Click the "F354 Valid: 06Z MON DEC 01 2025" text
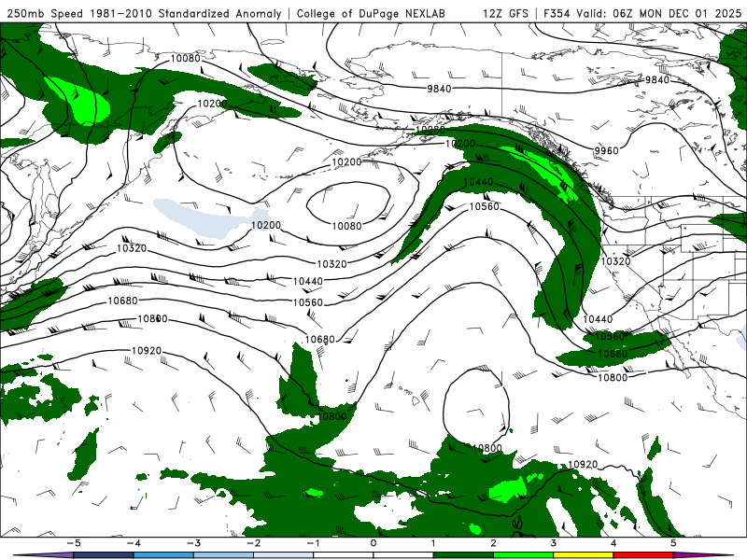 [x=642, y=13]
